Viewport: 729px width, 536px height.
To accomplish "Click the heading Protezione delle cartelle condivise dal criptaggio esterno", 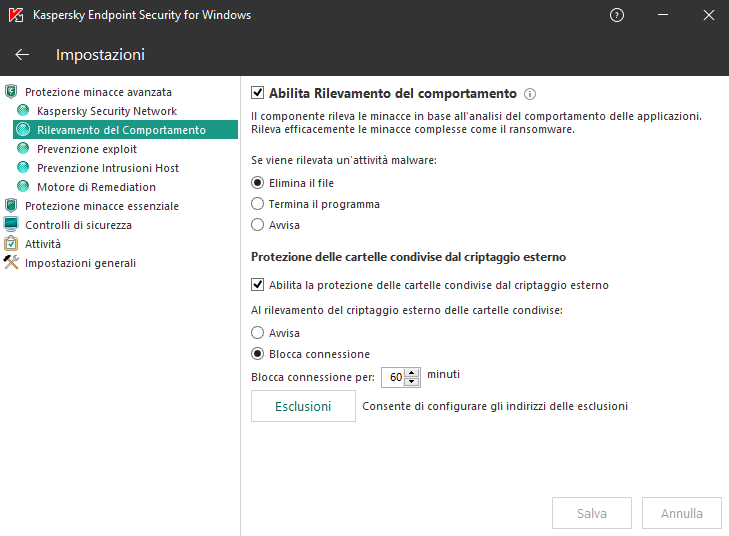I will (409, 257).
